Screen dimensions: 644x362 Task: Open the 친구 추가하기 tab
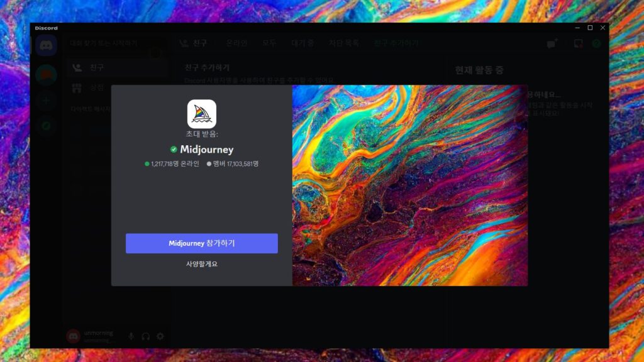pos(396,43)
